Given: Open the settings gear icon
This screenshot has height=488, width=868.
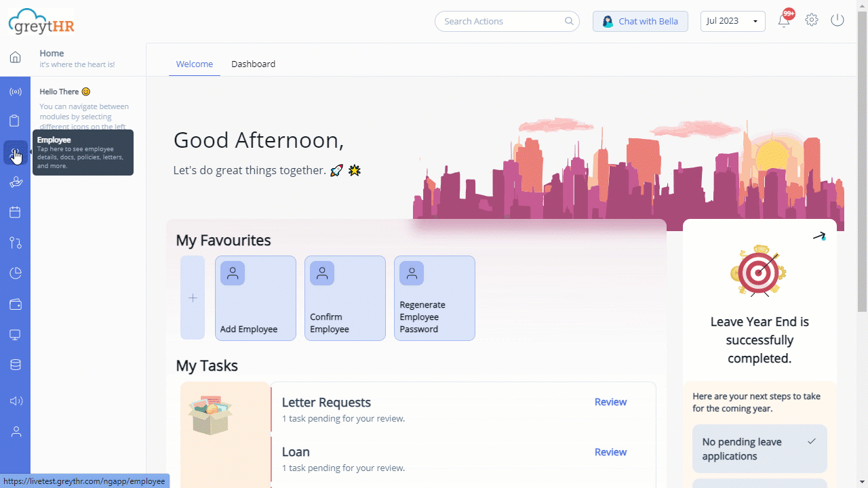Looking at the screenshot, I should point(812,20).
